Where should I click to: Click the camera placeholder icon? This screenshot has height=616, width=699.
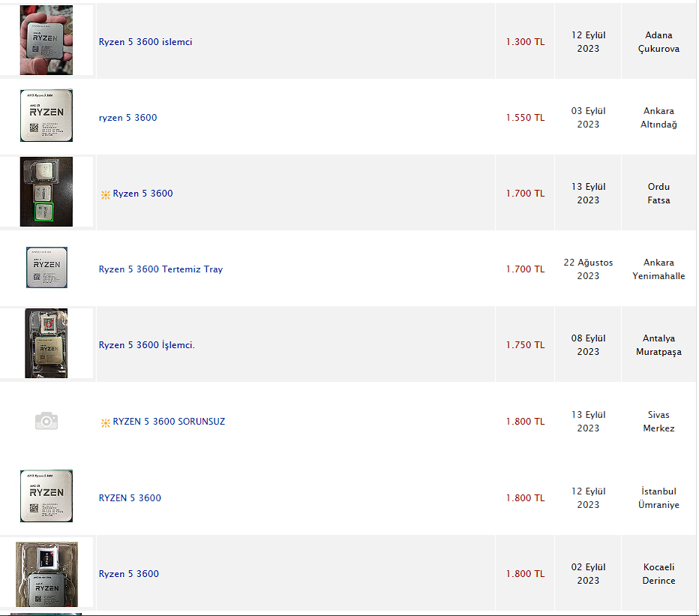(46, 421)
